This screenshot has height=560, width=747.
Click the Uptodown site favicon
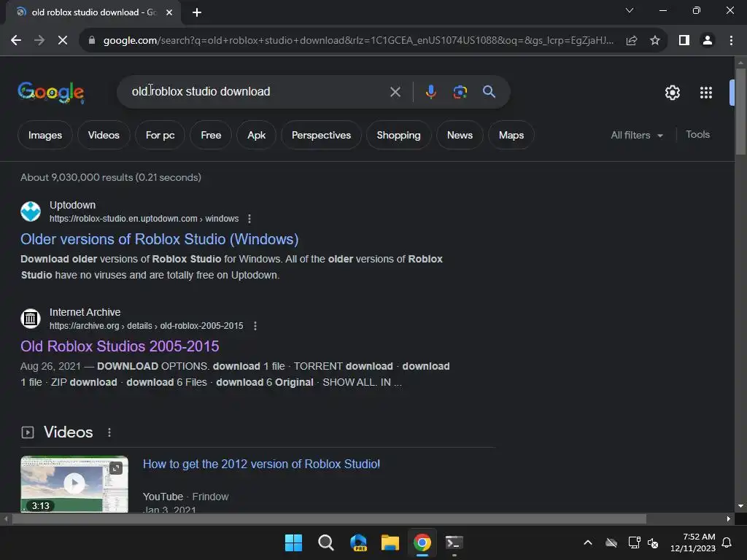(x=31, y=211)
